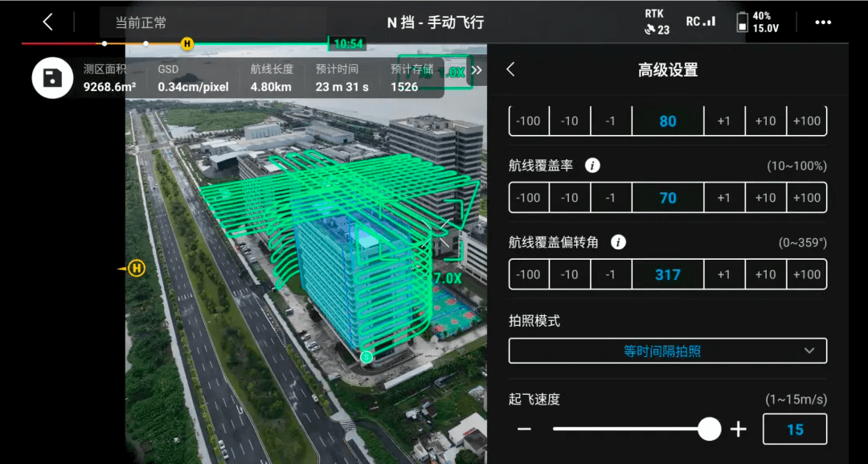This screenshot has width=868, height=464.
Task: Raise 航线覆盖偏转角 by 100
Action: (x=807, y=275)
